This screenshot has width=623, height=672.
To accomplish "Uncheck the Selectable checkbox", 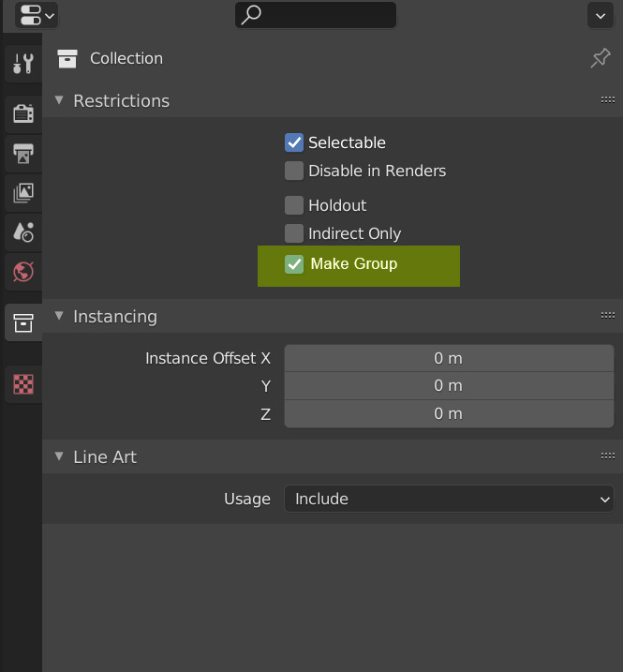I will pos(294,142).
